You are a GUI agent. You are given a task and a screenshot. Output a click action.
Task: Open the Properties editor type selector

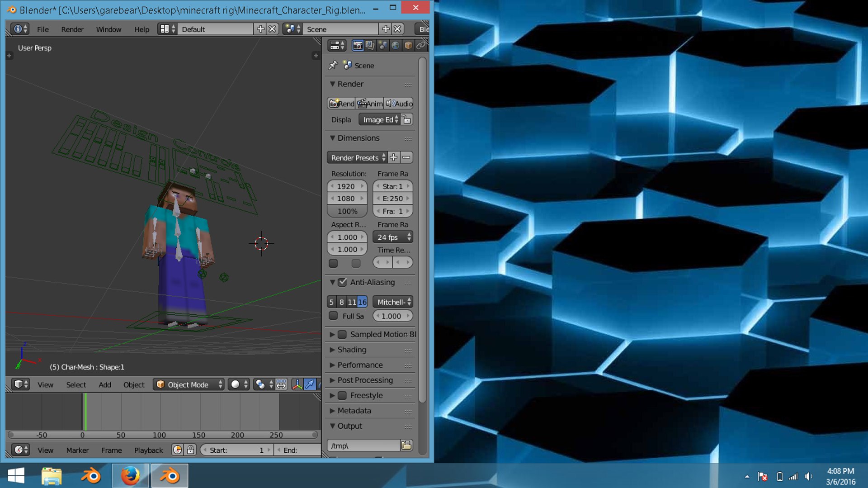337,45
